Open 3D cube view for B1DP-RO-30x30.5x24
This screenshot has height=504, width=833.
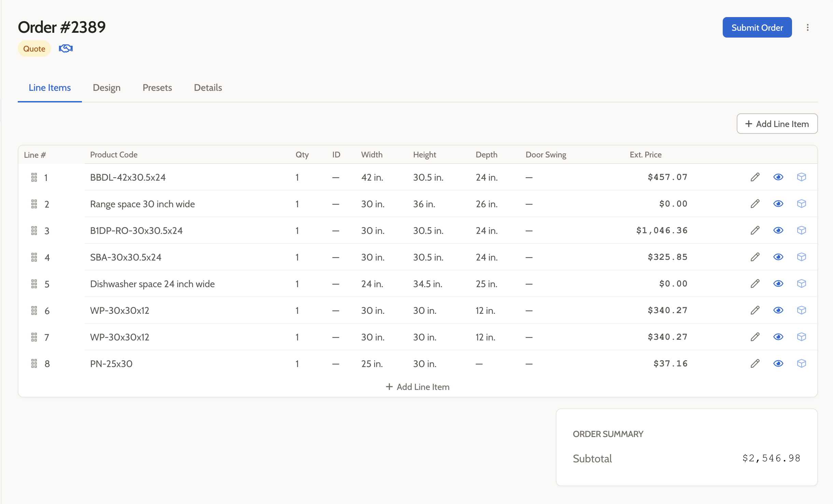pyautogui.click(x=802, y=230)
